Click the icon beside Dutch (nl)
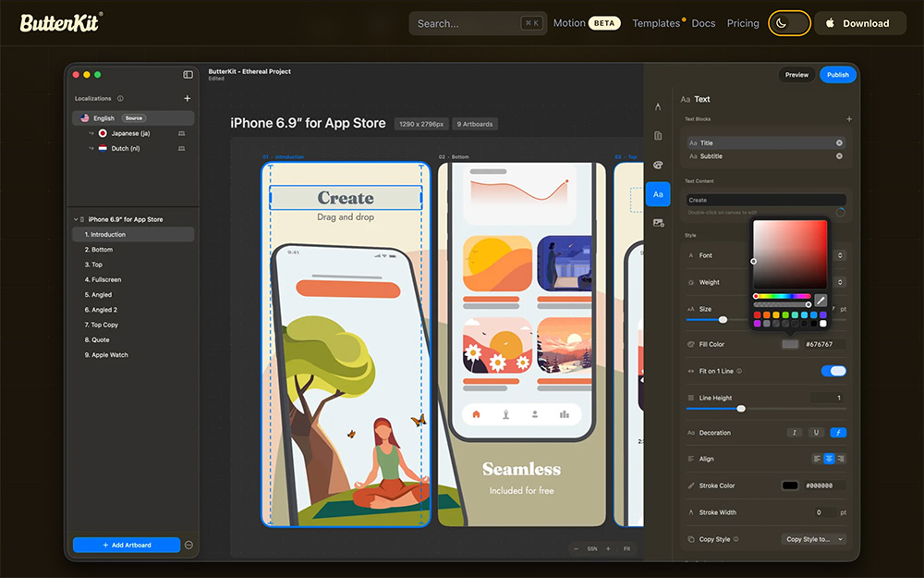 (x=181, y=149)
